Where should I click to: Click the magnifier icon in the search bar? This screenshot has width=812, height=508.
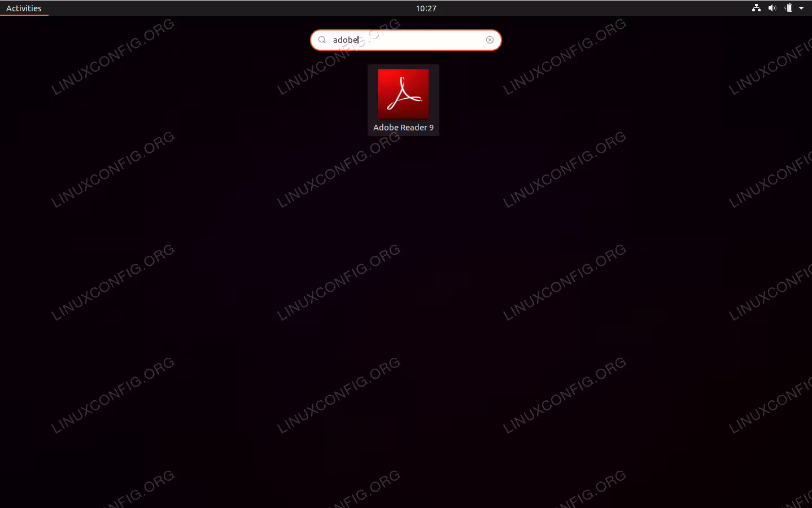(322, 40)
